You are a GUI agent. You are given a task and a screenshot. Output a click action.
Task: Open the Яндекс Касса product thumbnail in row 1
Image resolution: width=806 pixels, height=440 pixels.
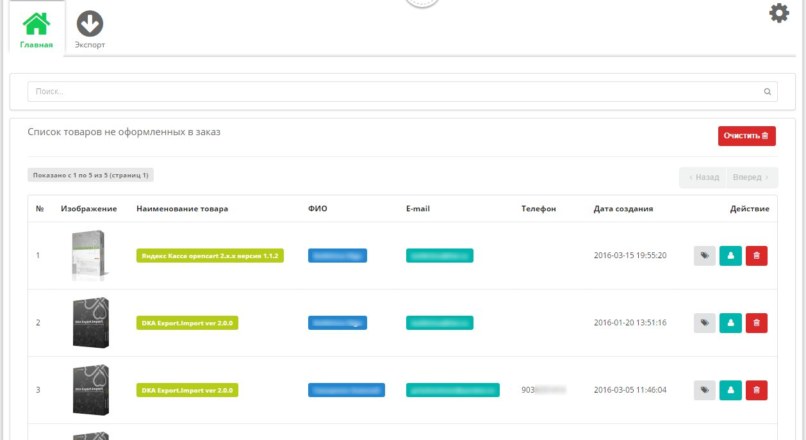tap(89, 255)
